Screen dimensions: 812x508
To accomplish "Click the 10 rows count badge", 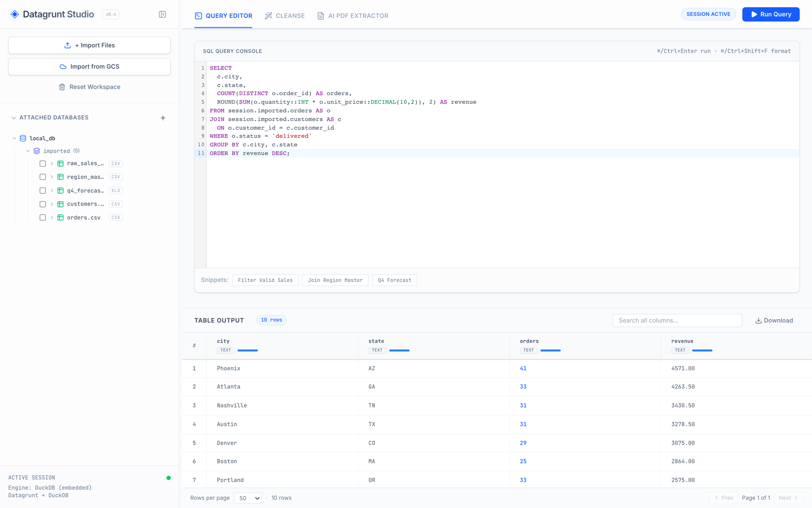I will [272, 320].
